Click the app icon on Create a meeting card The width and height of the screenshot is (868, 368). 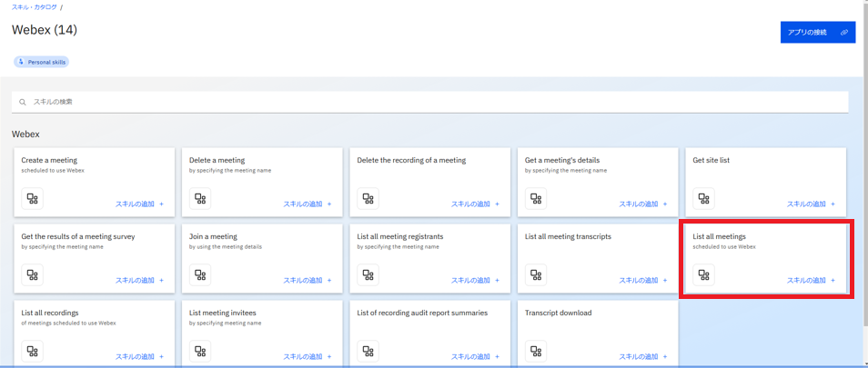pyautogui.click(x=33, y=199)
